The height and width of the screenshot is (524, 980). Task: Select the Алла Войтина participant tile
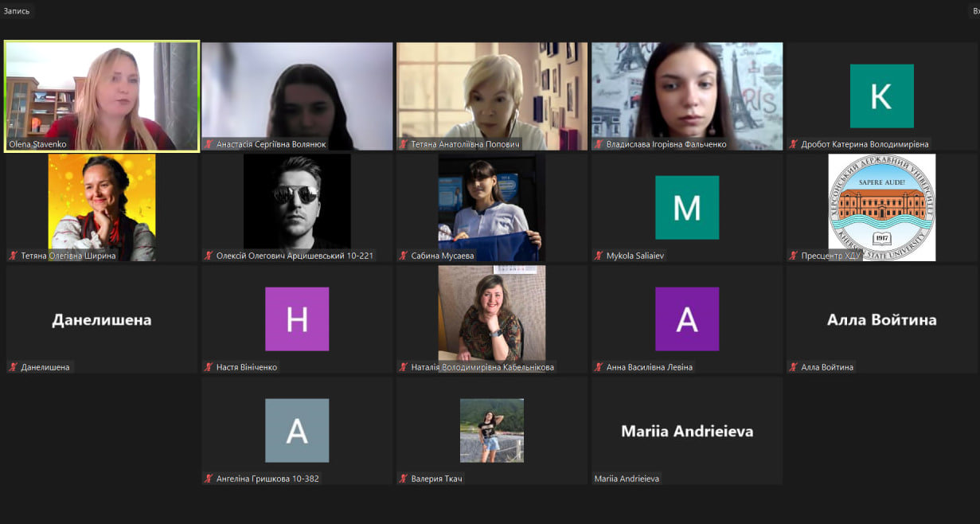tap(881, 319)
